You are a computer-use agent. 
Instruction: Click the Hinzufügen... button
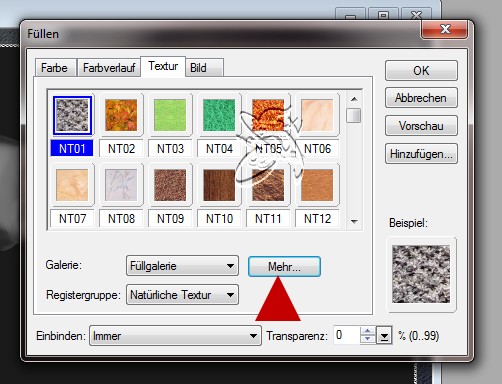click(x=421, y=154)
